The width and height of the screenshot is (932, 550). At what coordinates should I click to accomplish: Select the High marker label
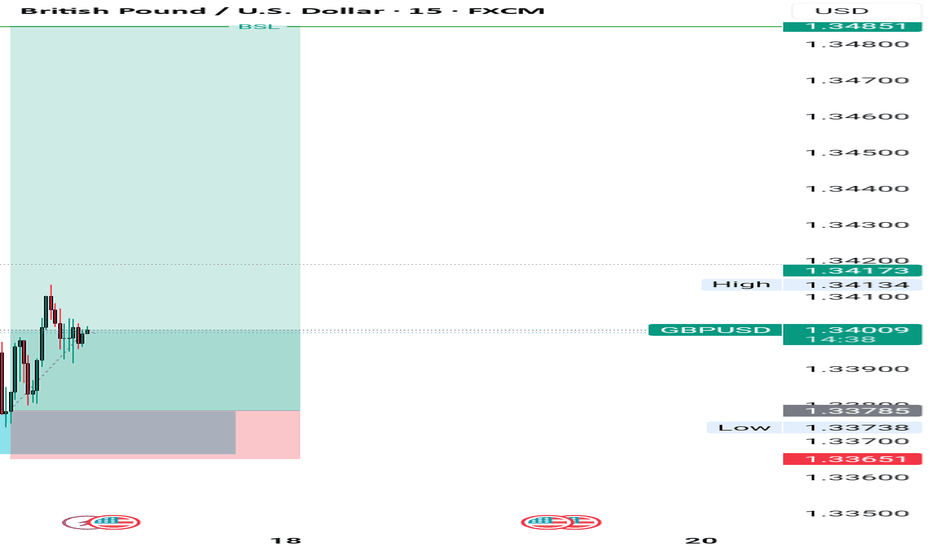pos(741,284)
